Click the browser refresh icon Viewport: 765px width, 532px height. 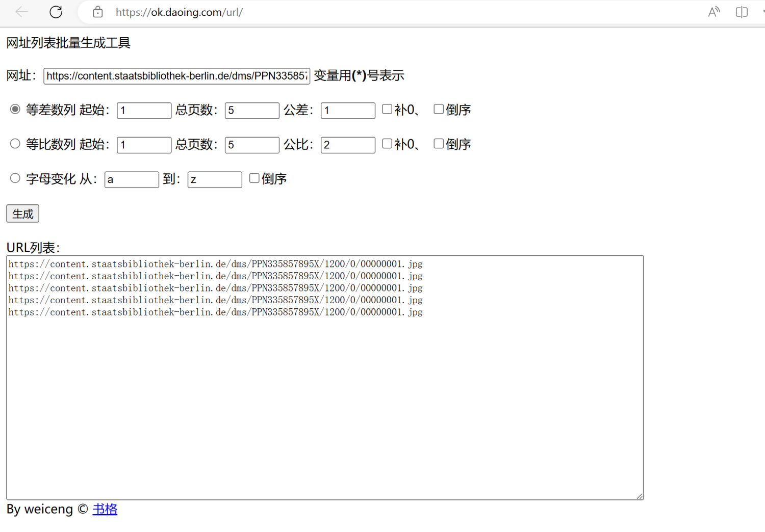[56, 12]
